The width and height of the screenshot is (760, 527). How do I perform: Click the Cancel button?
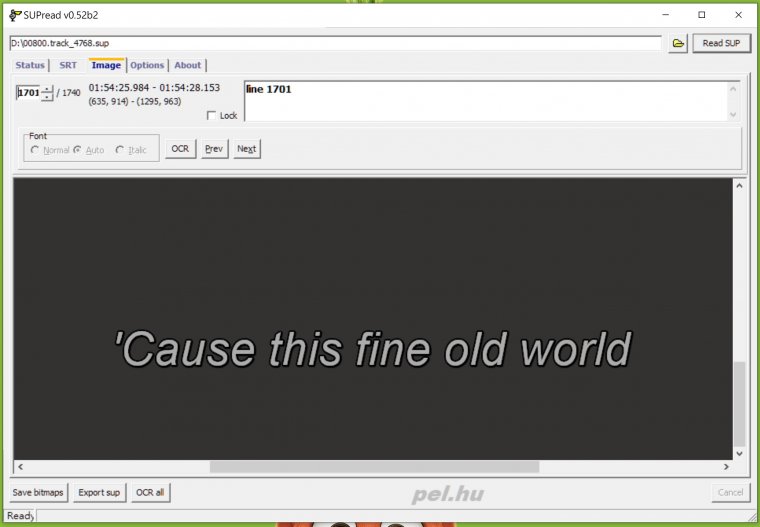point(730,493)
